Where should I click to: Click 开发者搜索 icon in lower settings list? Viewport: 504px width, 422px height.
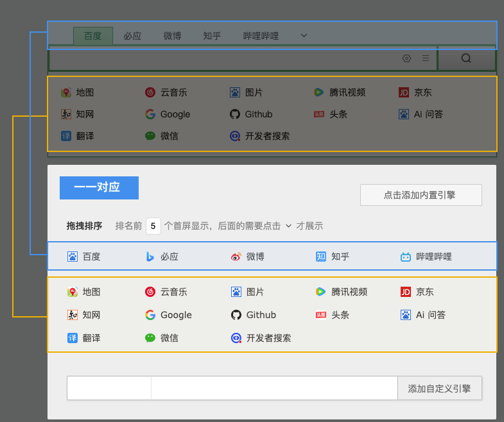coord(236,338)
